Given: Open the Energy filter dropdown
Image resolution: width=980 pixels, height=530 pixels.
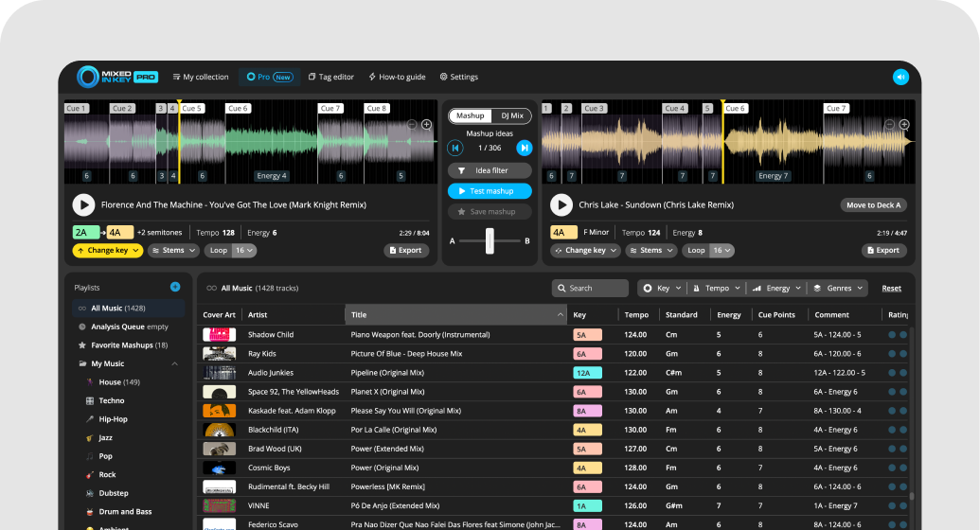Looking at the screenshot, I should click(776, 288).
